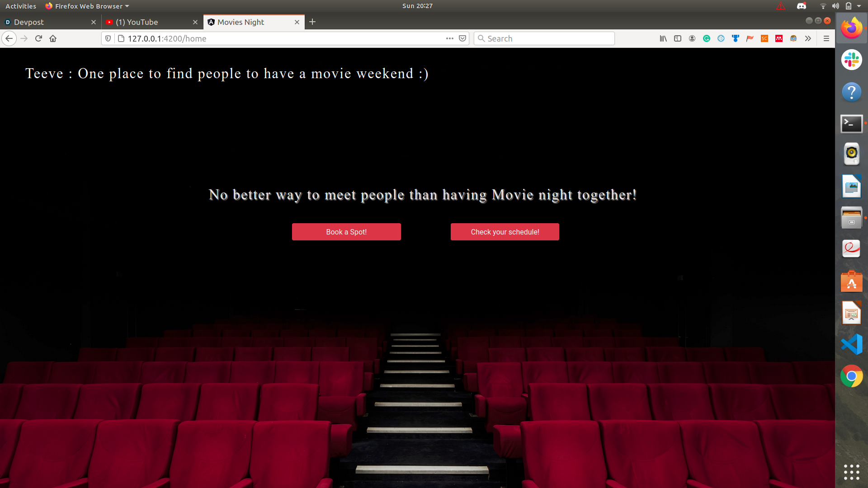The height and width of the screenshot is (488, 868).
Task: Open volume indicator in top bar
Action: tap(835, 6)
